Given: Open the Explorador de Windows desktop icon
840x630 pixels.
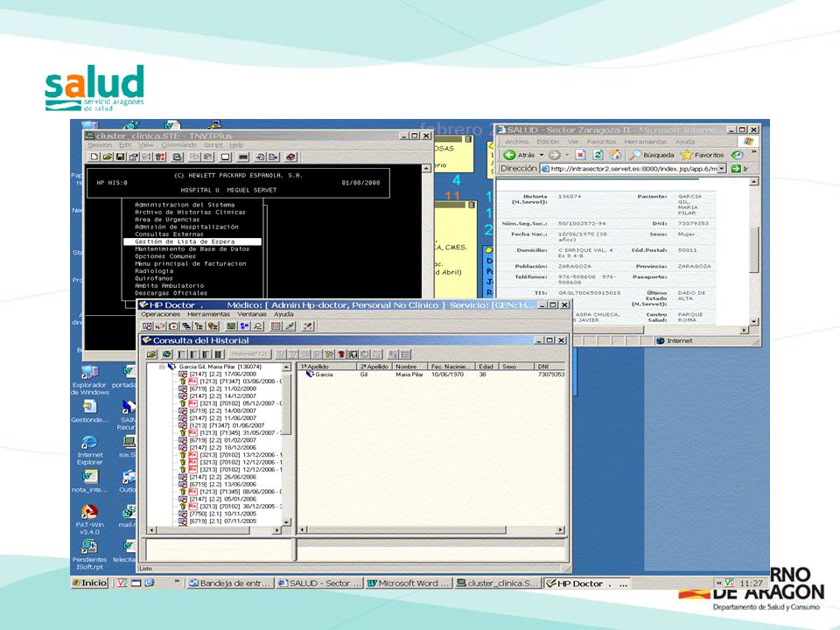Looking at the screenshot, I should click(x=89, y=381).
